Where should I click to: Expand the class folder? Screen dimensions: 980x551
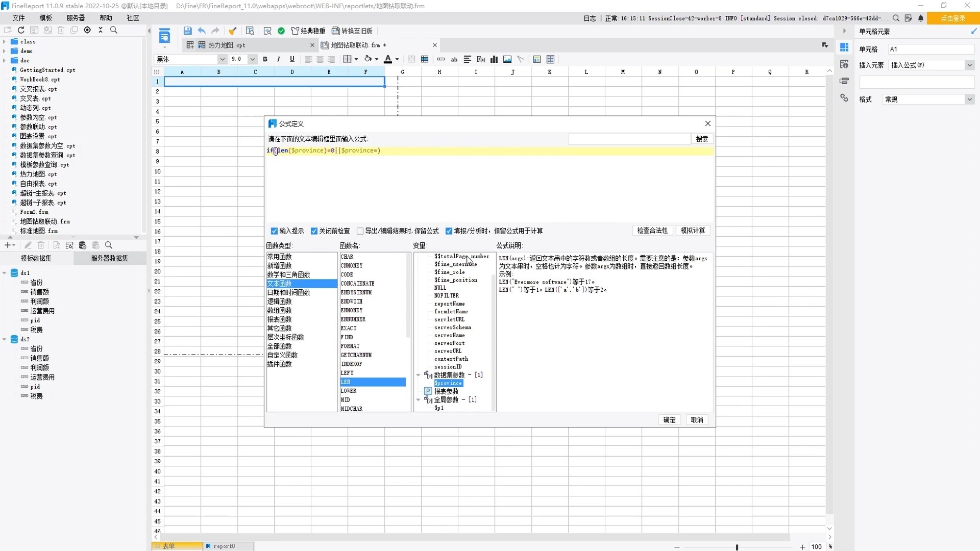coord(5,42)
